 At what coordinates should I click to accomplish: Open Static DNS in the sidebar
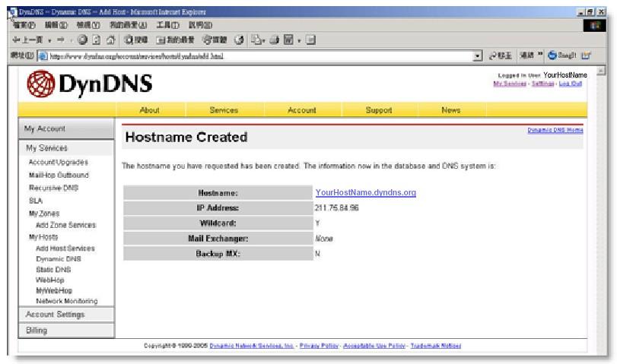pos(53,270)
